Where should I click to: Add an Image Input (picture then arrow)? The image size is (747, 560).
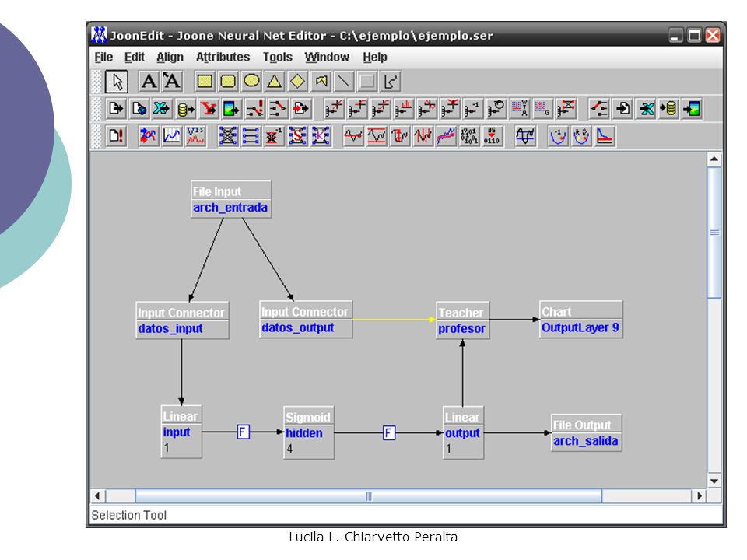click(x=232, y=109)
